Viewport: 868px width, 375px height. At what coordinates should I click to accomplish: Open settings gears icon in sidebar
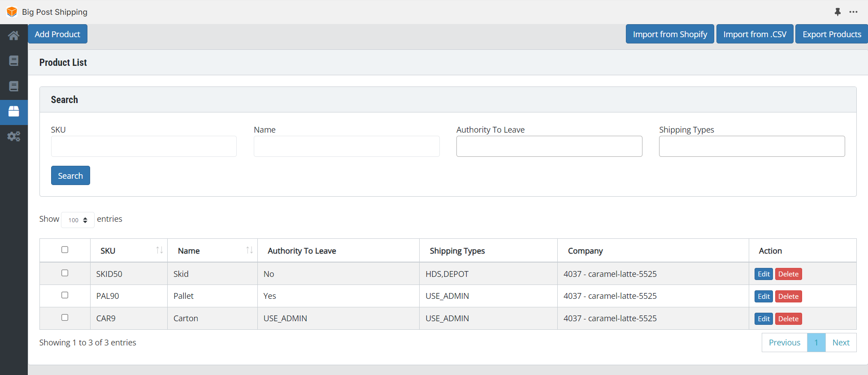(x=14, y=137)
